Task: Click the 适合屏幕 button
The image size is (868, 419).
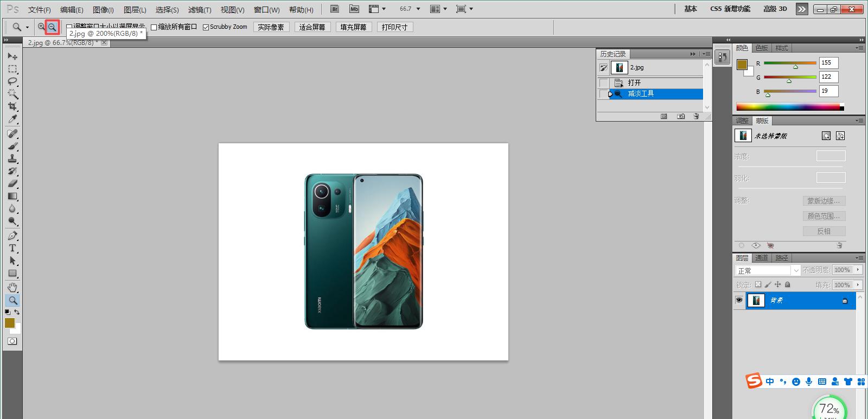Action: click(312, 27)
